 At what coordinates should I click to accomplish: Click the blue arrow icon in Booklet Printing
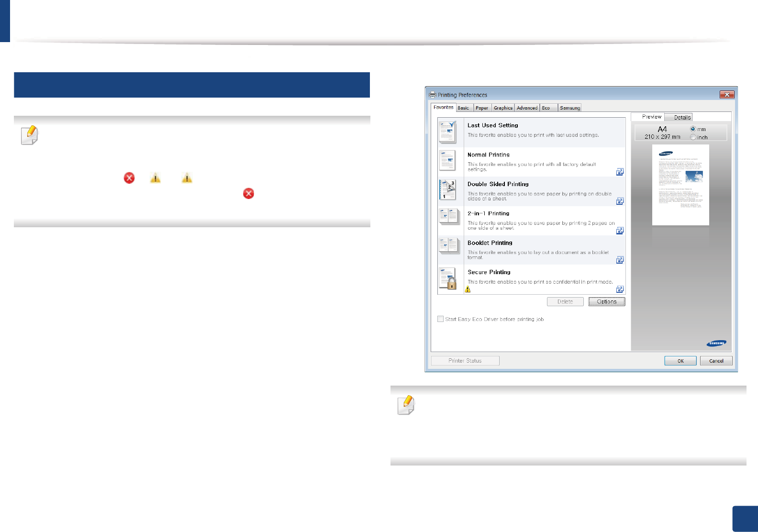[x=620, y=260]
